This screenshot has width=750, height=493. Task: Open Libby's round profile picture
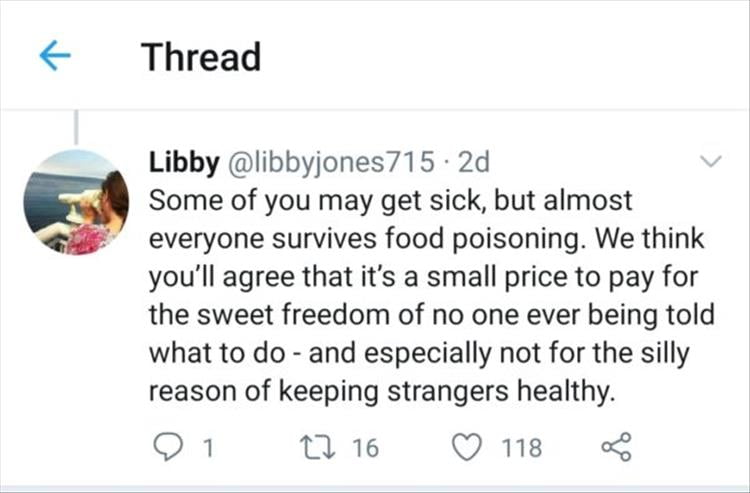pos(77,201)
